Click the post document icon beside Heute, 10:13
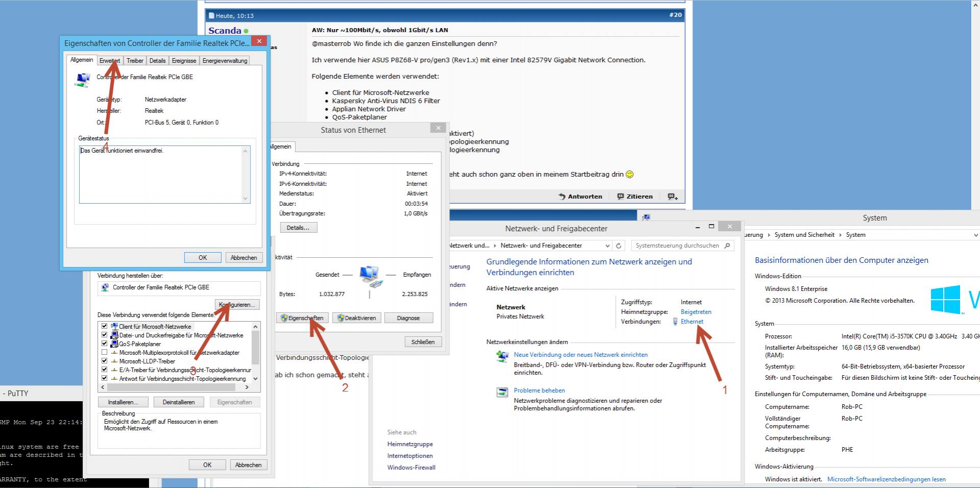Screen dimensions: 980x488 pyautogui.click(x=211, y=16)
